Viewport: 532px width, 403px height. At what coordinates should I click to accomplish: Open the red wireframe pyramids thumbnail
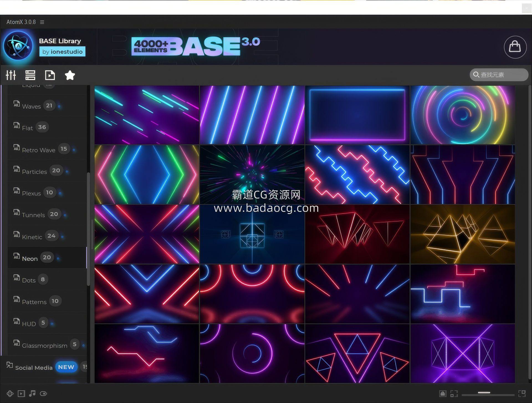(x=357, y=234)
